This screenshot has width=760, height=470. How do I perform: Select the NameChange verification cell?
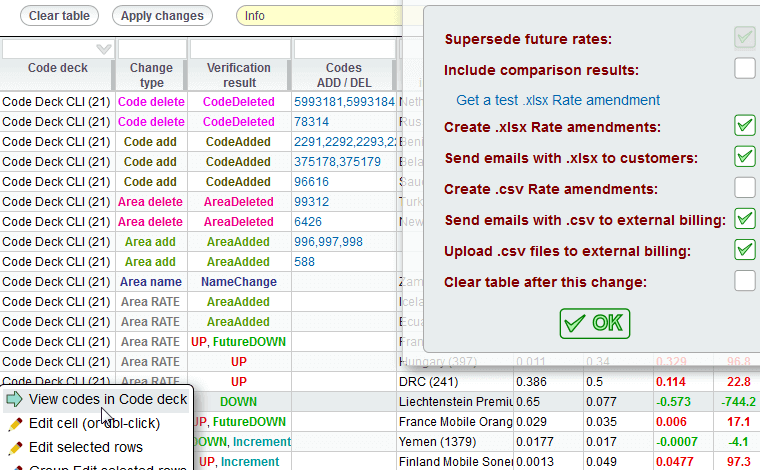[239, 282]
